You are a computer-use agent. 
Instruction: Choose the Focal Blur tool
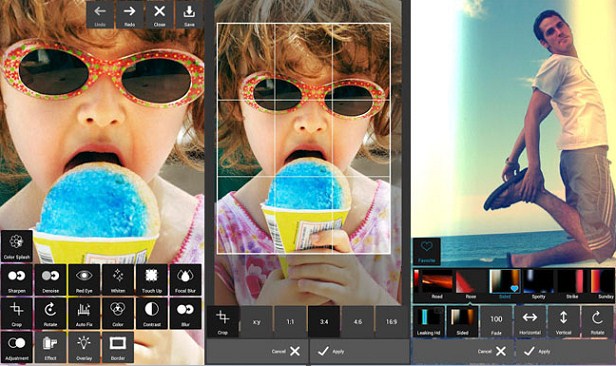(185, 280)
